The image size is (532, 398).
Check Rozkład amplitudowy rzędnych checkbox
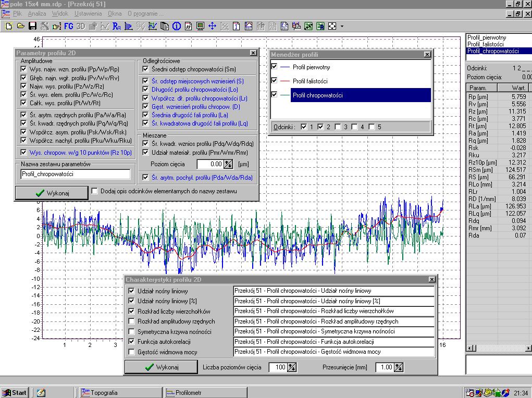pos(131,321)
